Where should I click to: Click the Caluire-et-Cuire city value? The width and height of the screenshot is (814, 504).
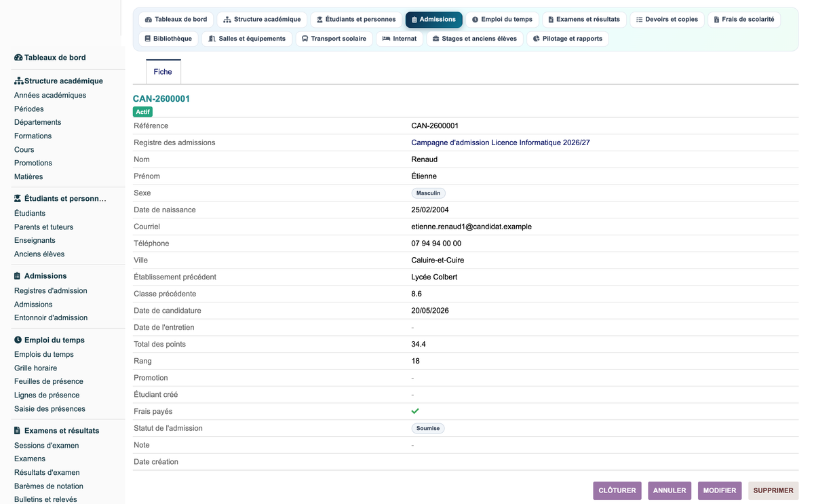point(438,260)
